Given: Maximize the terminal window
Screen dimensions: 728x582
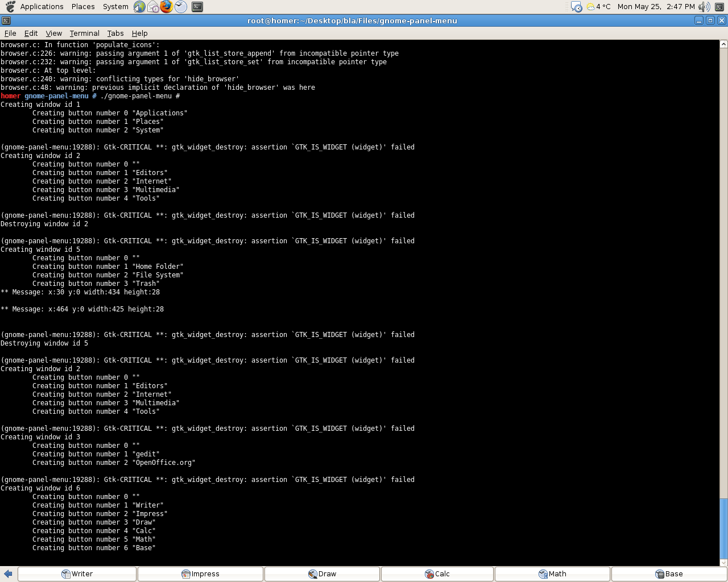Looking at the screenshot, I should (x=710, y=20).
